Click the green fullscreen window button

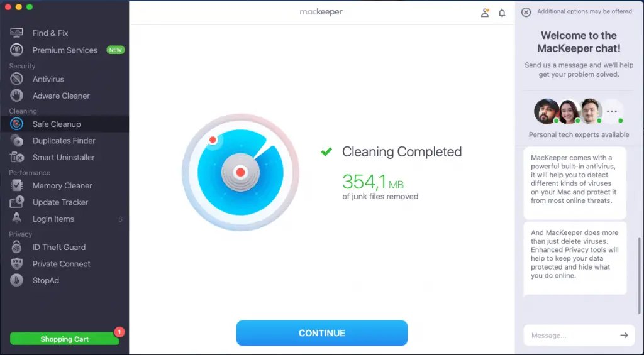pos(29,7)
